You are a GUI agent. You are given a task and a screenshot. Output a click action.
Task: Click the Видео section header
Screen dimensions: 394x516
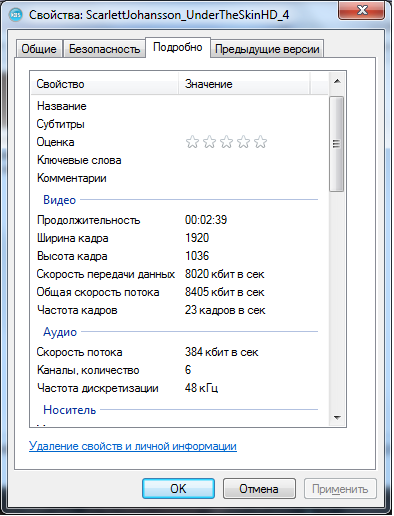coord(60,200)
